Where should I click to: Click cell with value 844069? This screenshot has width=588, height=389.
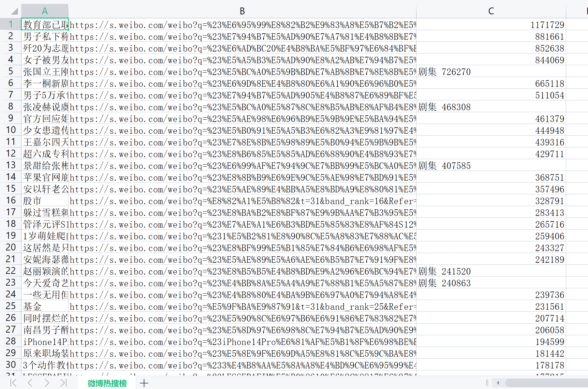[x=491, y=60]
